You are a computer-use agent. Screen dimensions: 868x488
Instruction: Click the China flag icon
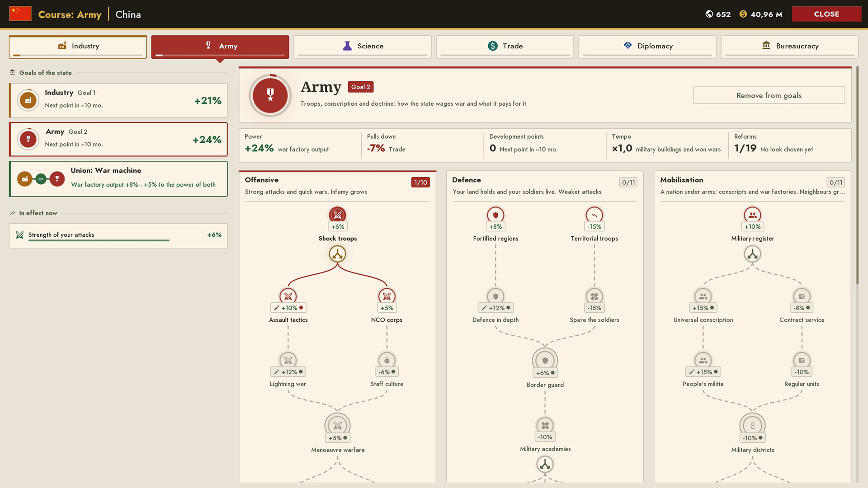click(20, 14)
